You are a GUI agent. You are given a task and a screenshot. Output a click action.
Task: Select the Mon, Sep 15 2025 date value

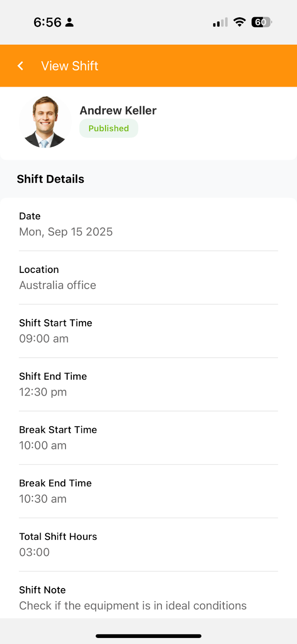tap(66, 232)
